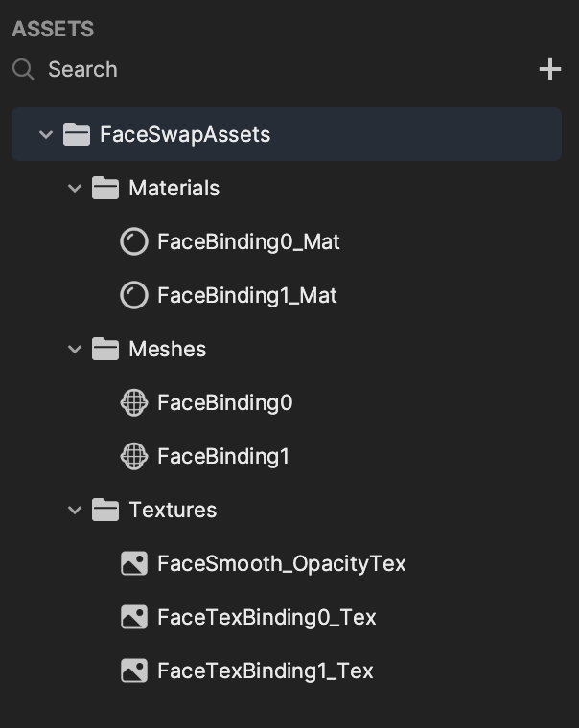Image resolution: width=579 pixels, height=728 pixels.
Task: Click the Materials folder icon
Action: click(x=105, y=188)
